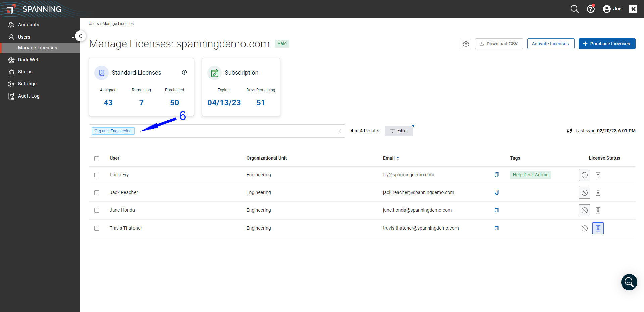Image resolution: width=644 pixels, height=312 pixels.
Task: Click the Organizational Unit column header
Action: point(266,158)
